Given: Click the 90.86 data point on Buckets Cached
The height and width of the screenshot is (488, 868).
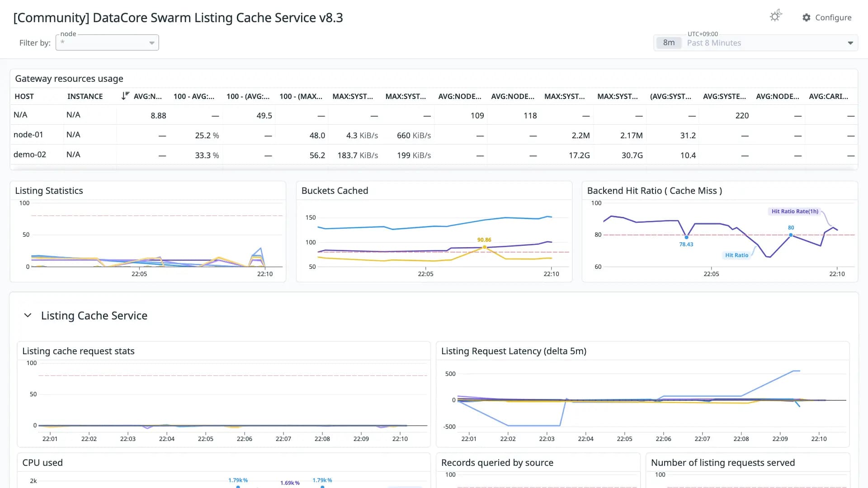Looking at the screenshot, I should pos(485,247).
